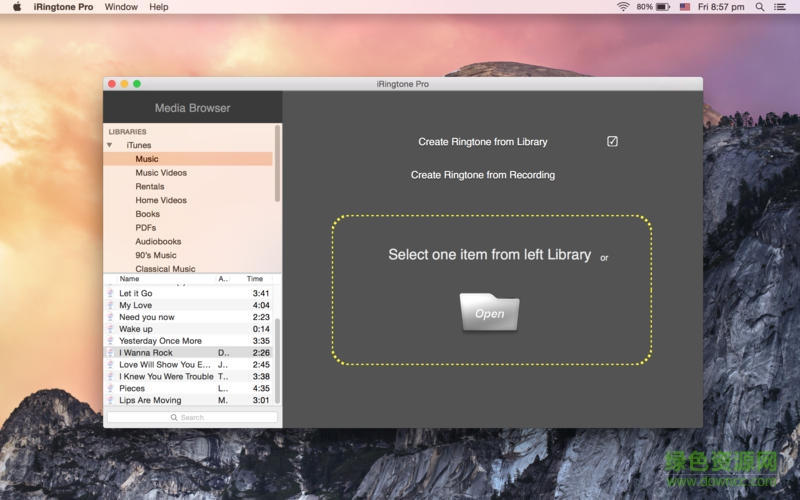The image size is (800, 500).
Task: Sort songs by Name column header
Action: click(129, 279)
